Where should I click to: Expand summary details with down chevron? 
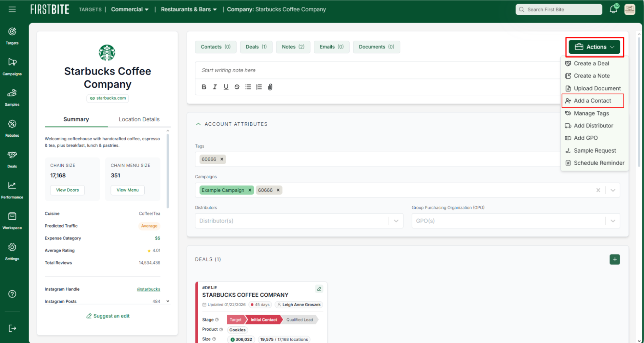168,301
